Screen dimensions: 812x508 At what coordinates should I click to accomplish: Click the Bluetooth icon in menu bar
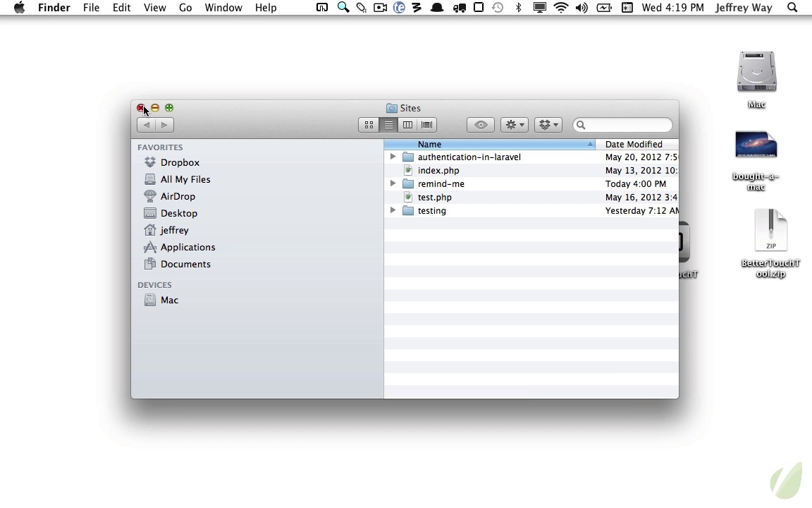(x=518, y=8)
